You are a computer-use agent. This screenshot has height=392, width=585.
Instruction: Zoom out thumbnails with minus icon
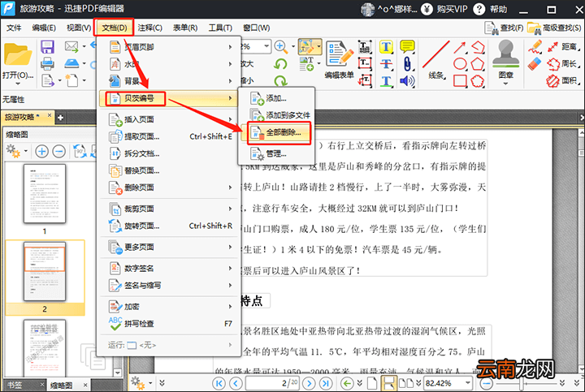(59, 151)
